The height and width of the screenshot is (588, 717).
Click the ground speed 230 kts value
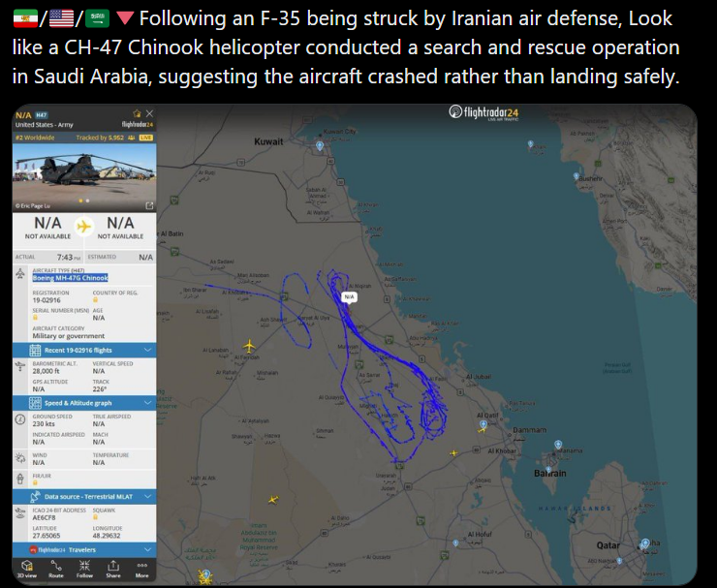pos(44,424)
